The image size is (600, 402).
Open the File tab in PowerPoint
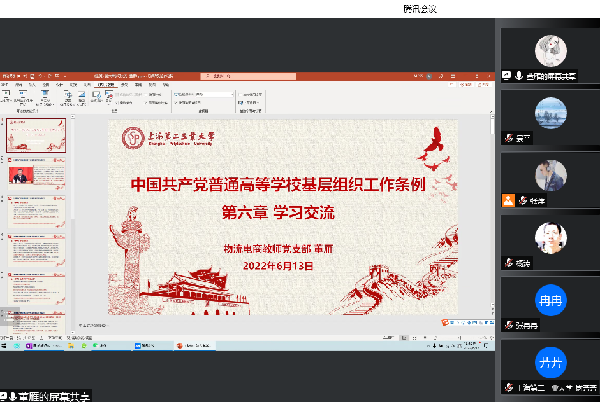point(5,86)
